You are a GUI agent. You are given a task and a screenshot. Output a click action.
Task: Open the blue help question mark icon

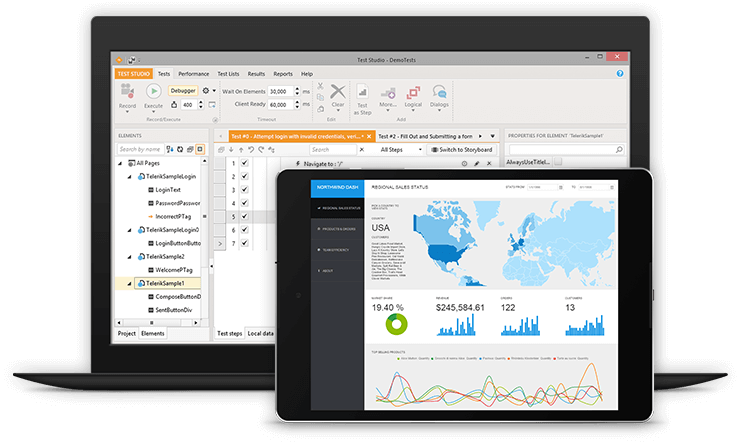pyautogui.click(x=620, y=74)
